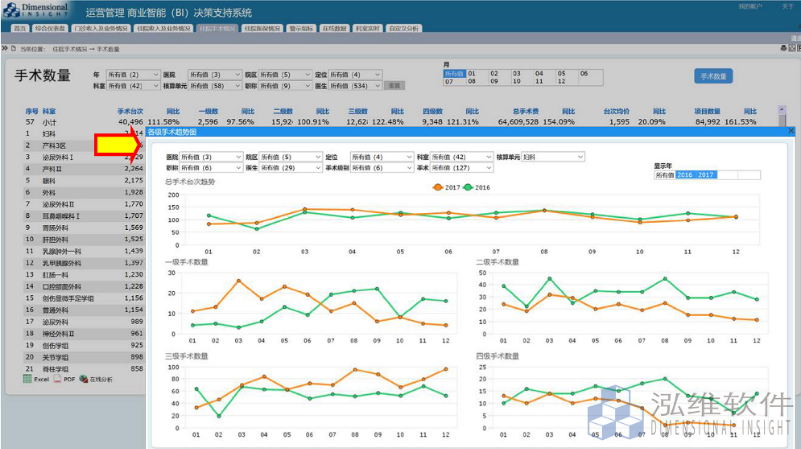Click the 项目数量 column header
The width and height of the screenshot is (801, 449).
point(707,111)
